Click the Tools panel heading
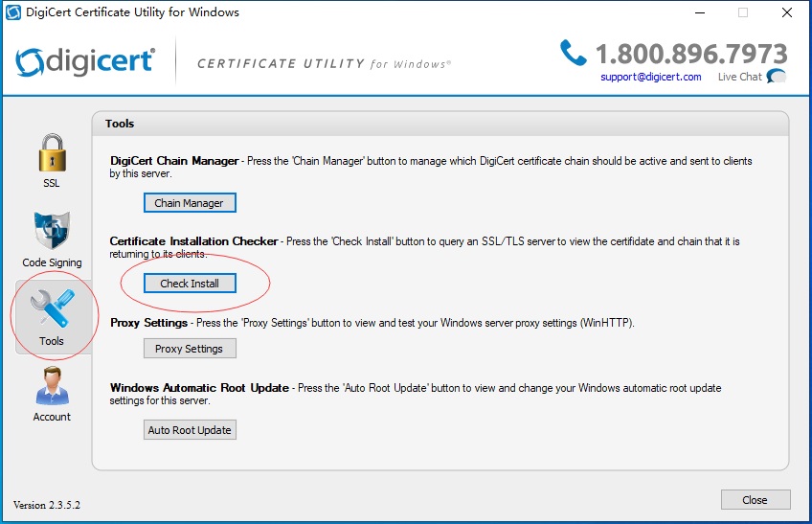Image resolution: width=812 pixels, height=524 pixels. point(120,124)
